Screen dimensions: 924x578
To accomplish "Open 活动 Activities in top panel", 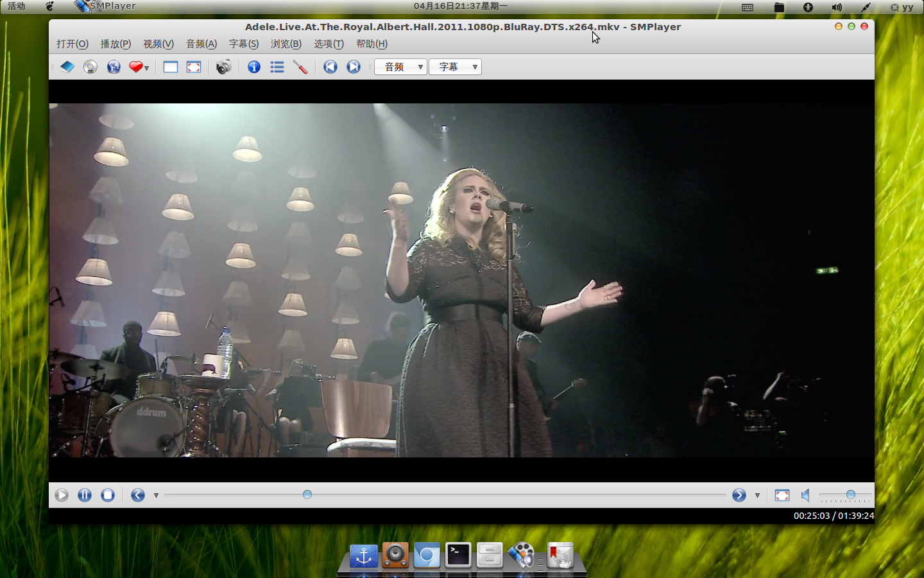I will click(17, 6).
